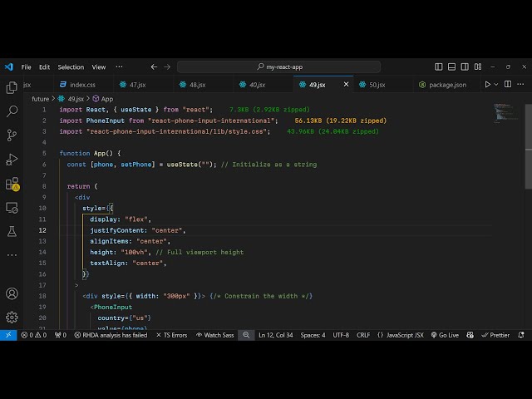
Task: Open the Testing flask icon
Action: tap(12, 231)
